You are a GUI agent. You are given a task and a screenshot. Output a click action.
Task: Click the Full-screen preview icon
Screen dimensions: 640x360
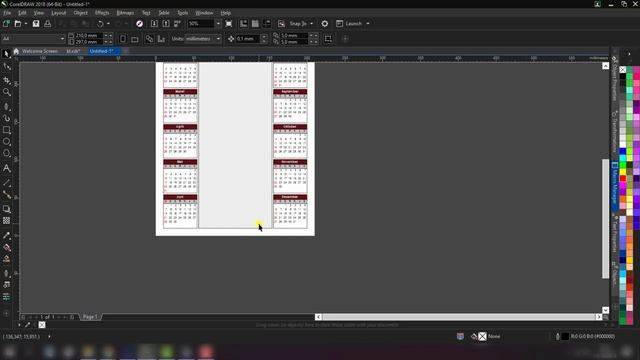pos(229,24)
